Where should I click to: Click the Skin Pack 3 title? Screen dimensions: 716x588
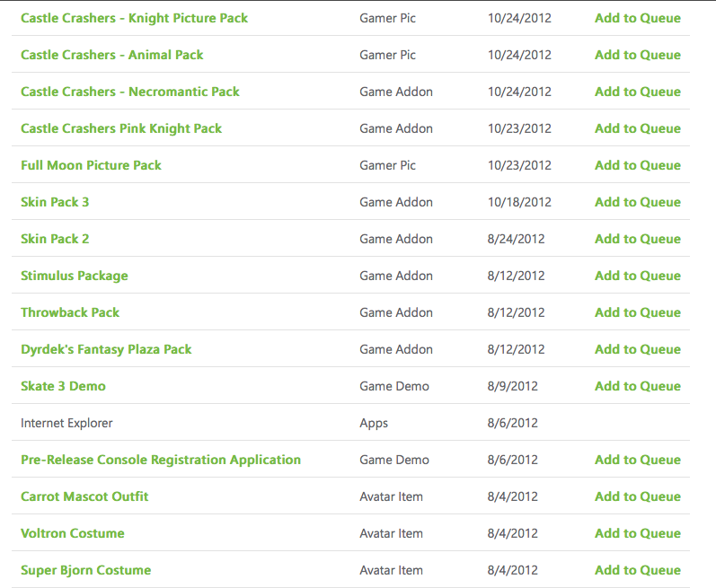click(x=55, y=202)
